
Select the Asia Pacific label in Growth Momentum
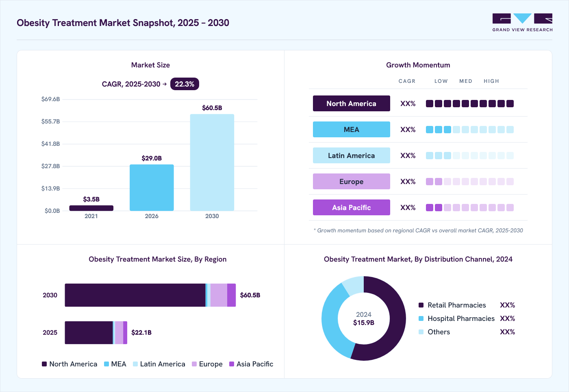352,208
